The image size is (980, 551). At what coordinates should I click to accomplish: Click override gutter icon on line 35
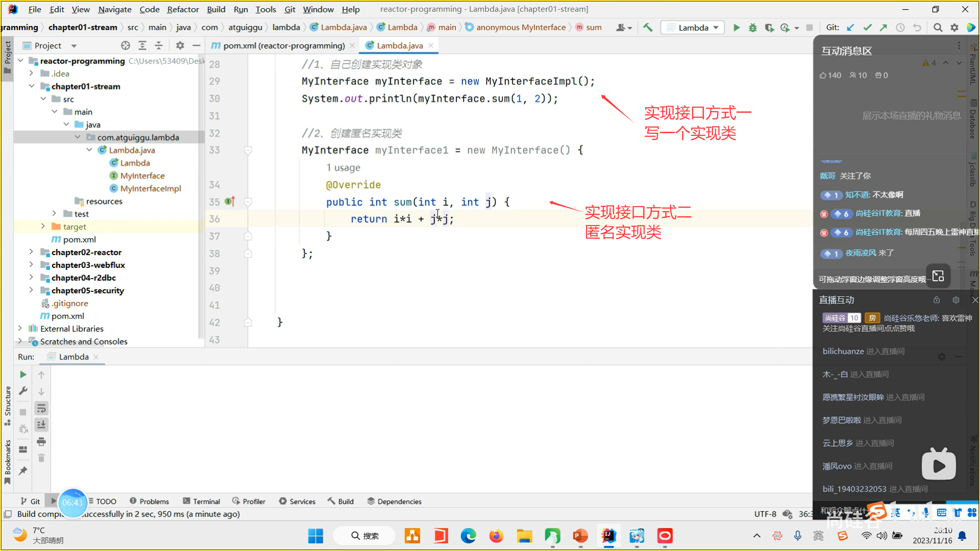click(x=229, y=202)
